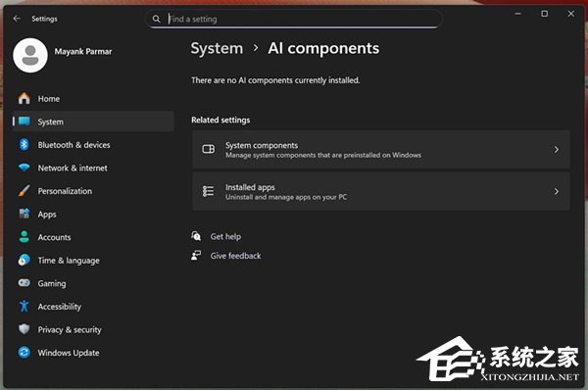
Task: Click the Time & language globe icon
Action: click(x=24, y=260)
